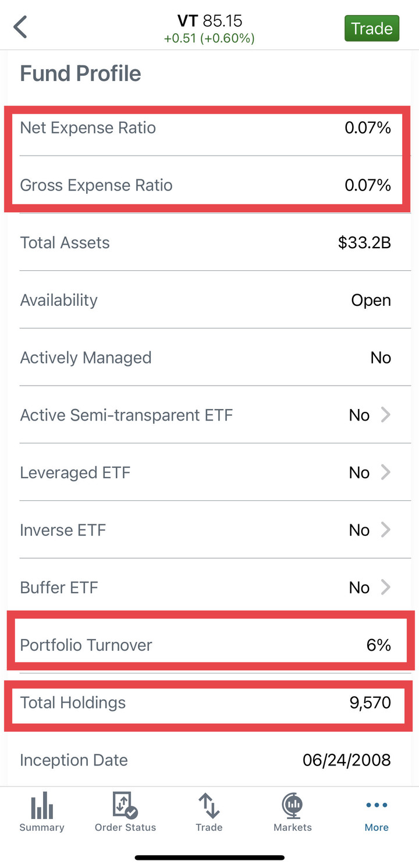Viewport: 419px width, 868px height.
Task: Expand the Leveraged ETF chevron
Action: point(385,472)
